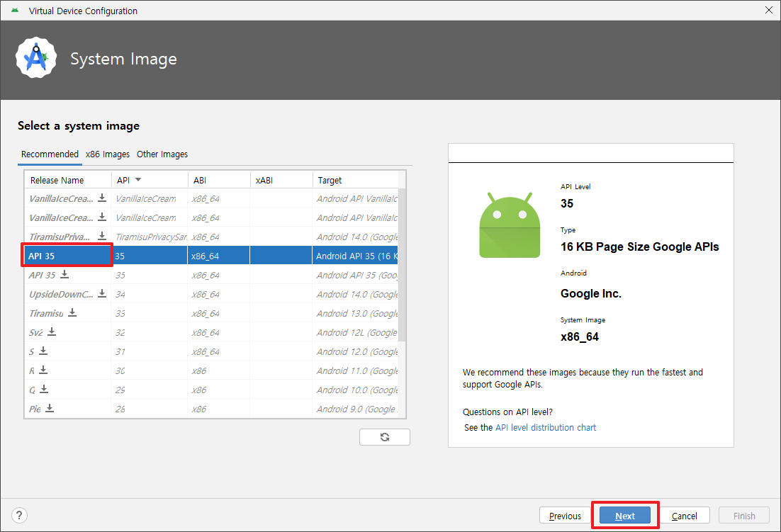Download the Sv2 API 32 image
Viewport: 781px width, 532px height.
(x=52, y=332)
